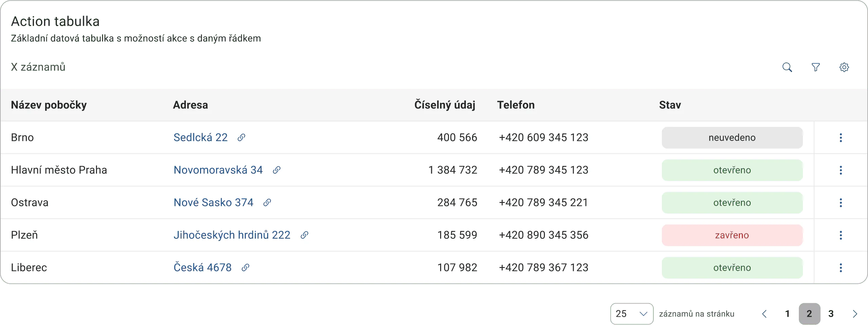
Task: Open row actions menu for Plzeň
Action: 841,235
